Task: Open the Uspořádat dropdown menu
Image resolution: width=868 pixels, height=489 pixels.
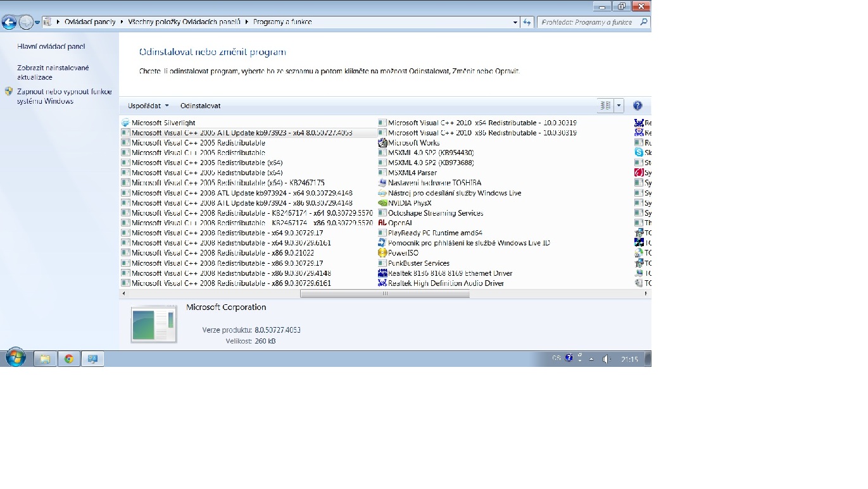Action: [148, 106]
